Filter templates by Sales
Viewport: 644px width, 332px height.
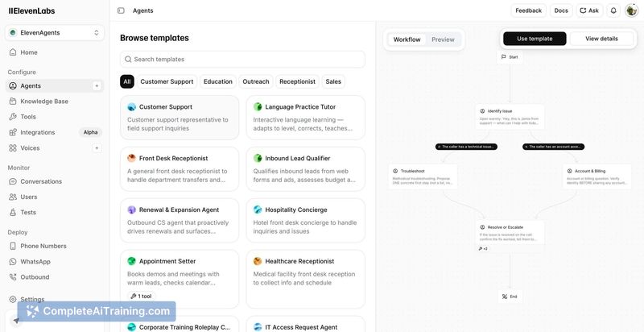tap(333, 81)
